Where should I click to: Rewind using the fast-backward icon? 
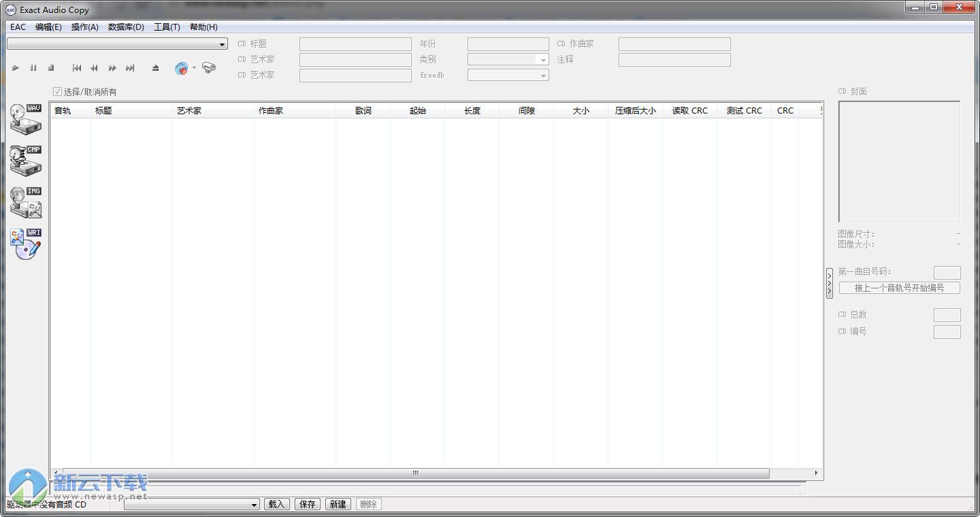pos(95,68)
